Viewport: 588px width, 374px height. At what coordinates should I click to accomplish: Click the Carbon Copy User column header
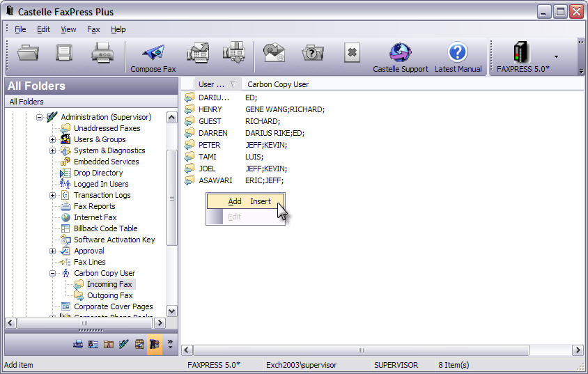(278, 84)
